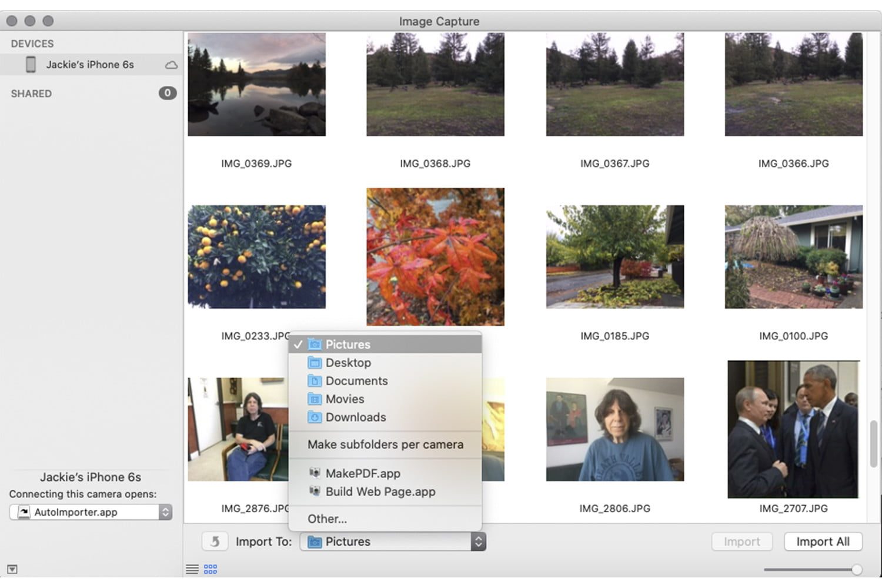
Task: Switch to grid thumbnail view
Action: point(210,568)
